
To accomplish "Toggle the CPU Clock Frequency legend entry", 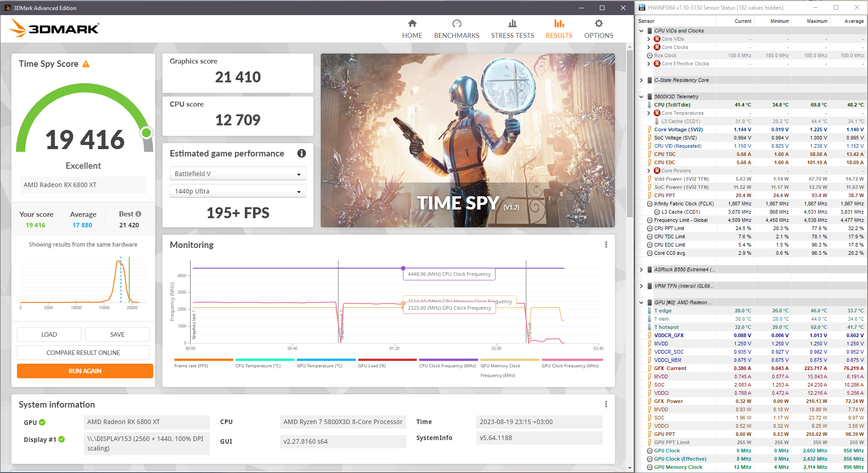I will tap(448, 363).
